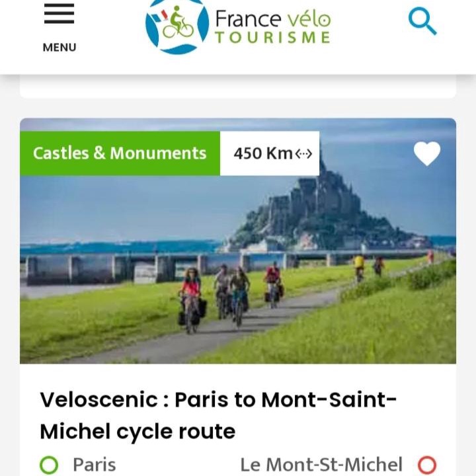Click the Mont-Saint-Michel abbey in the photo
The width and height of the screenshot is (476, 476).
pos(317,205)
